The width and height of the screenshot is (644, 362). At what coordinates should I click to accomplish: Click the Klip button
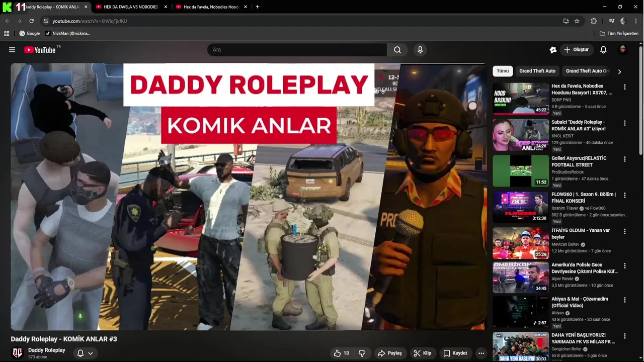point(423,353)
